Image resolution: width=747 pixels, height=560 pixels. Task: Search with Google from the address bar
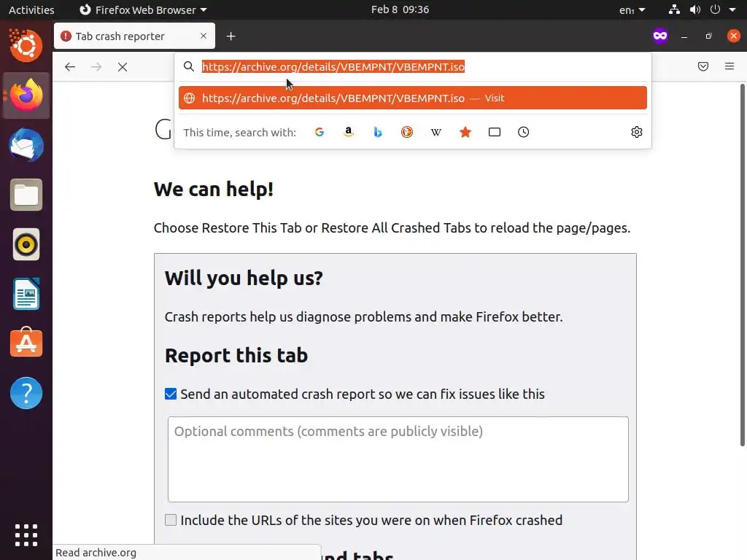pos(320,133)
